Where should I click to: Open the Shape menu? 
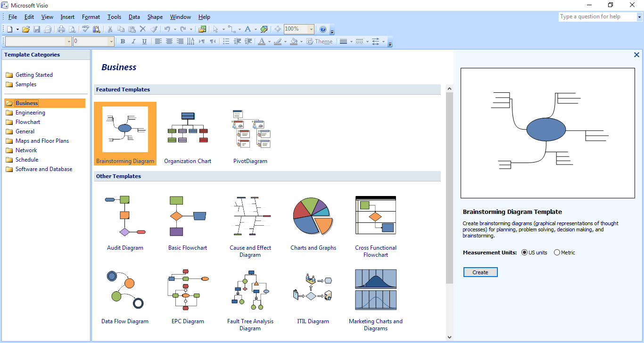pos(155,17)
